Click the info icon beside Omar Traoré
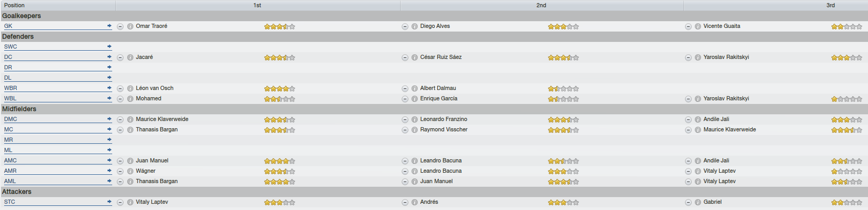The height and width of the screenshot is (210, 868). pyautogui.click(x=130, y=26)
